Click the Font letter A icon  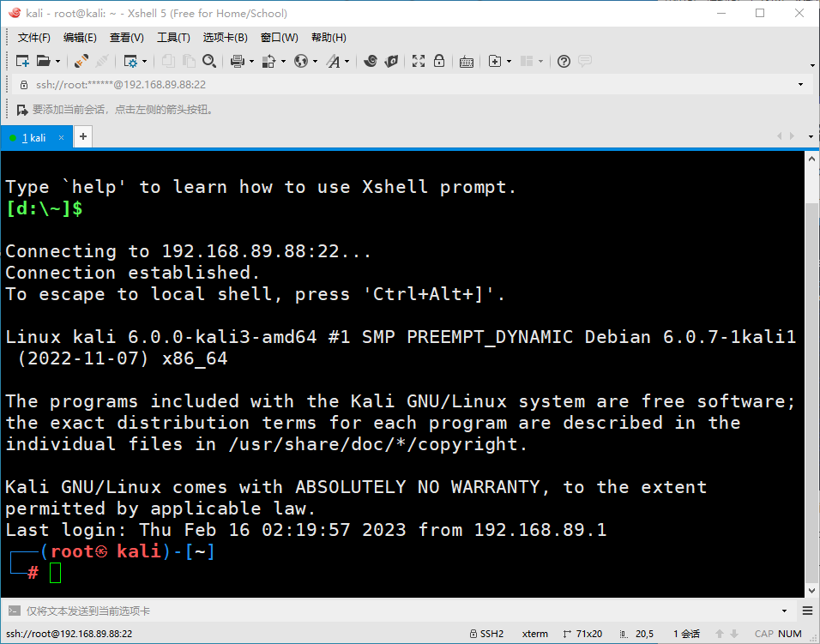333,61
